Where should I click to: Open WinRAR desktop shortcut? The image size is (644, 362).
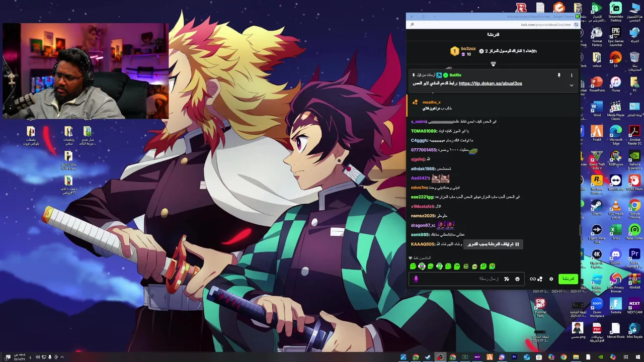tap(634, 281)
